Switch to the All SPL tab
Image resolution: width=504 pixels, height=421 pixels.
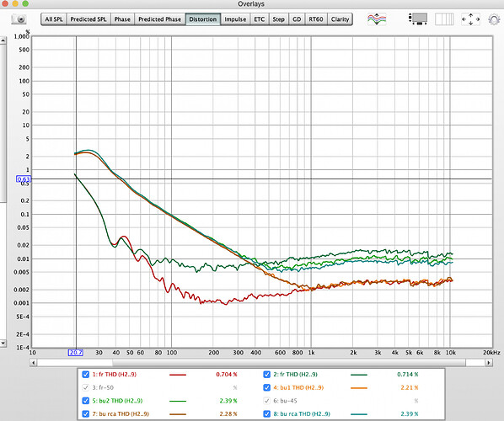pos(54,19)
